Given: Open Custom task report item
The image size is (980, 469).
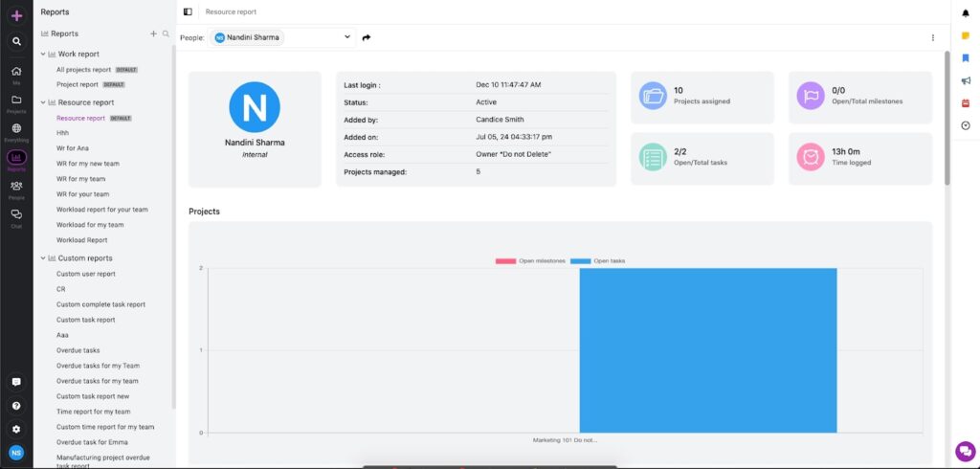Looking at the screenshot, I should click(x=85, y=320).
